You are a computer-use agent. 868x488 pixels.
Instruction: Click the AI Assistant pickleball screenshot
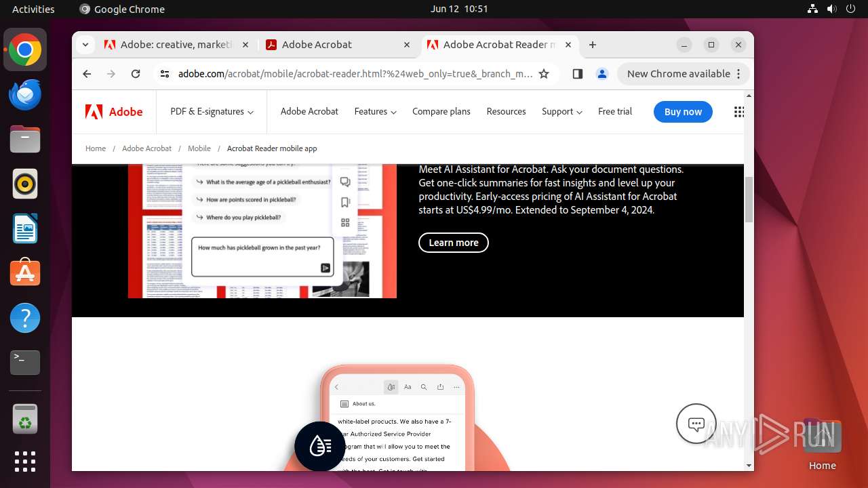(262, 230)
